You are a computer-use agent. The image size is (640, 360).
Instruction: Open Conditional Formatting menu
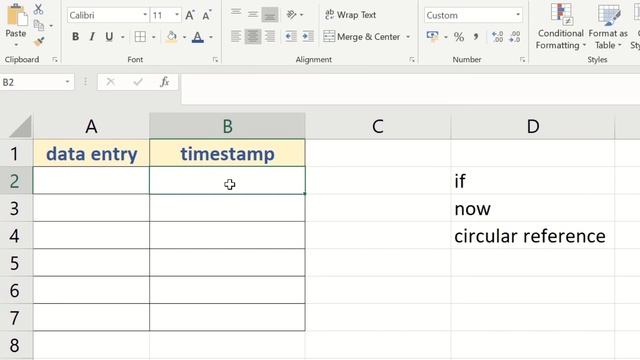pyautogui.click(x=561, y=27)
